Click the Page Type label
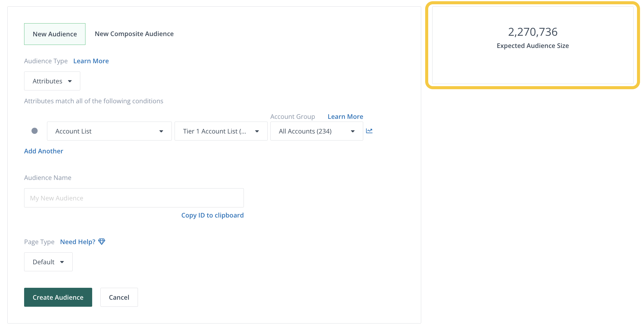Image resolution: width=644 pixels, height=333 pixels. click(x=39, y=242)
